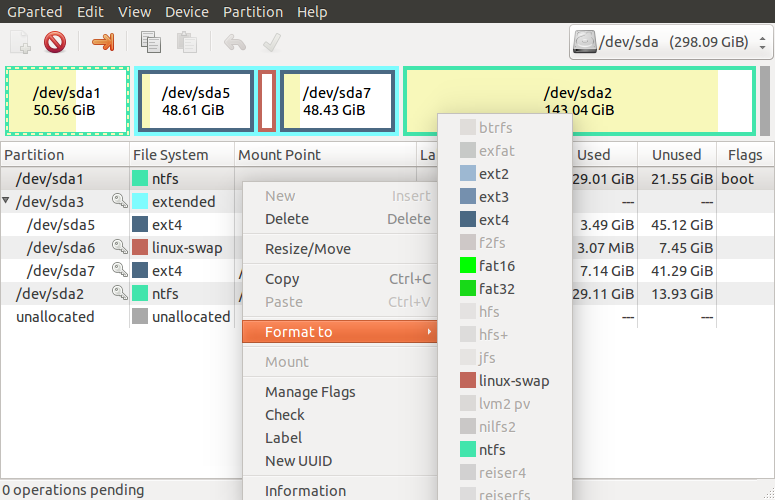Click the linux-swap color swatch in /dev/sda6 row
Screen dimensions: 775x500
(x=140, y=247)
